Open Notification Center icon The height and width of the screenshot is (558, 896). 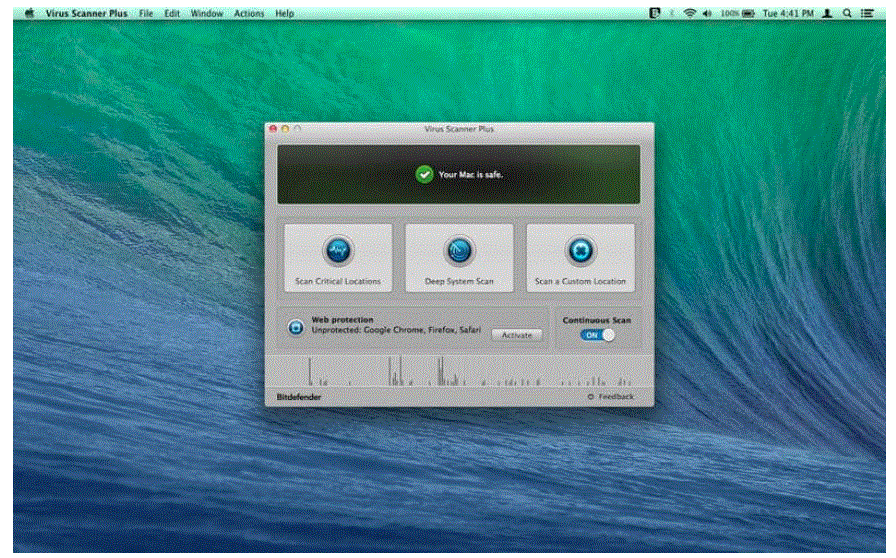(867, 13)
